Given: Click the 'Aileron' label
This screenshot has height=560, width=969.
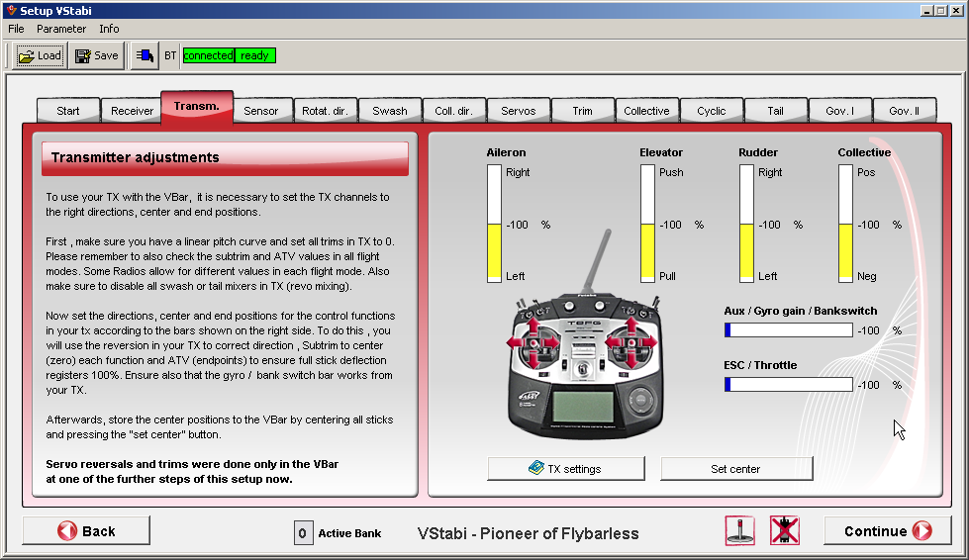Looking at the screenshot, I should click(506, 152).
